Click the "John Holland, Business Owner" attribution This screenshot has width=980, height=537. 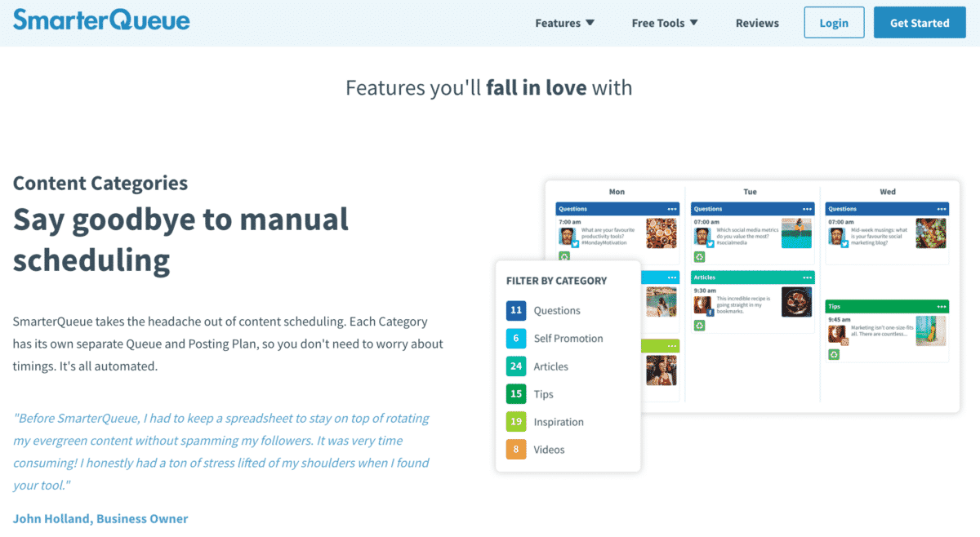pos(100,518)
